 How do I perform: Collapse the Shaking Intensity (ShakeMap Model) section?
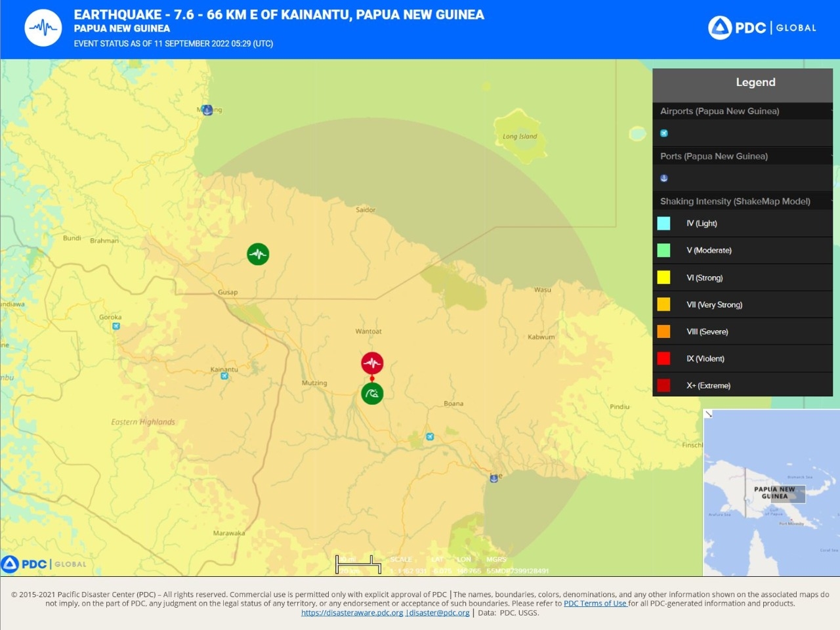[831, 201]
